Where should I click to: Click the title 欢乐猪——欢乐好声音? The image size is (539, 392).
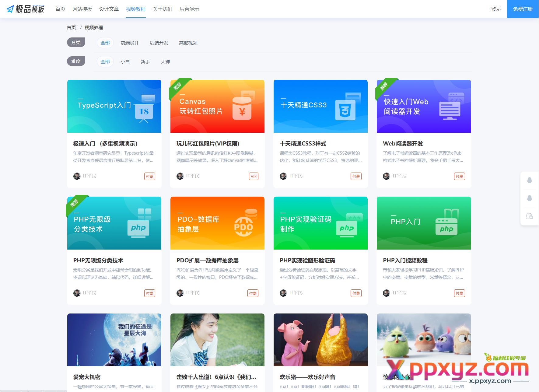tap(307, 377)
